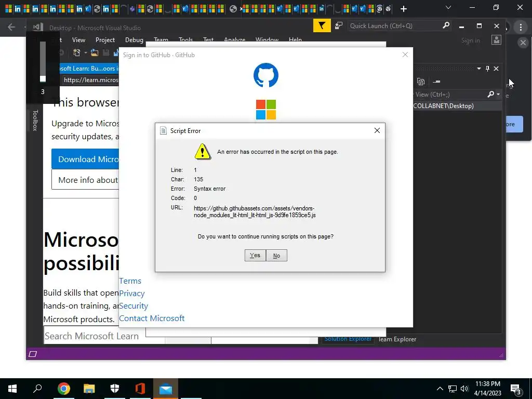The height and width of the screenshot is (399, 532).
Task: Expand the browser tab search chevron
Action: point(448,7)
